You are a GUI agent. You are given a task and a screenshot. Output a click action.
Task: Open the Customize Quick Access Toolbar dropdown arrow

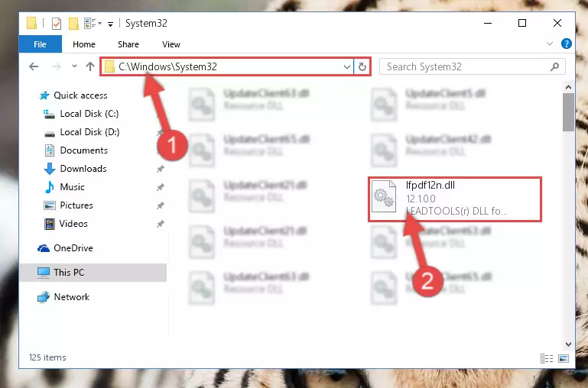coord(110,24)
